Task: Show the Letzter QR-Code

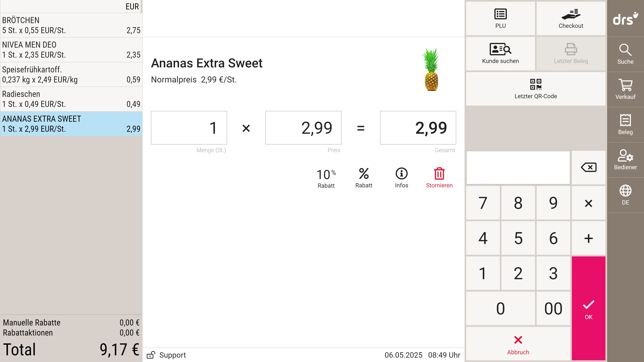Action: tap(535, 89)
